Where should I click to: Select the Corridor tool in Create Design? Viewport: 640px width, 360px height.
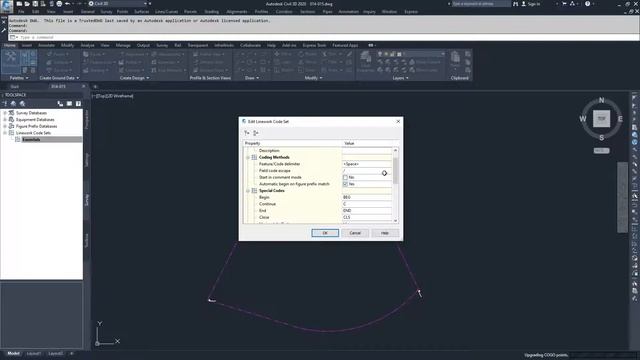pyautogui.click(x=131, y=70)
